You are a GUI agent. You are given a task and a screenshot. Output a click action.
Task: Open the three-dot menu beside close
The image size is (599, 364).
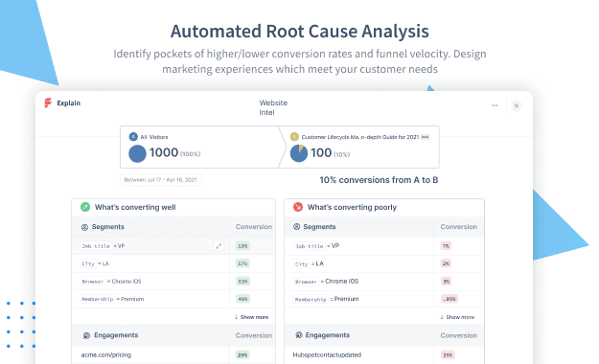pos(495,105)
